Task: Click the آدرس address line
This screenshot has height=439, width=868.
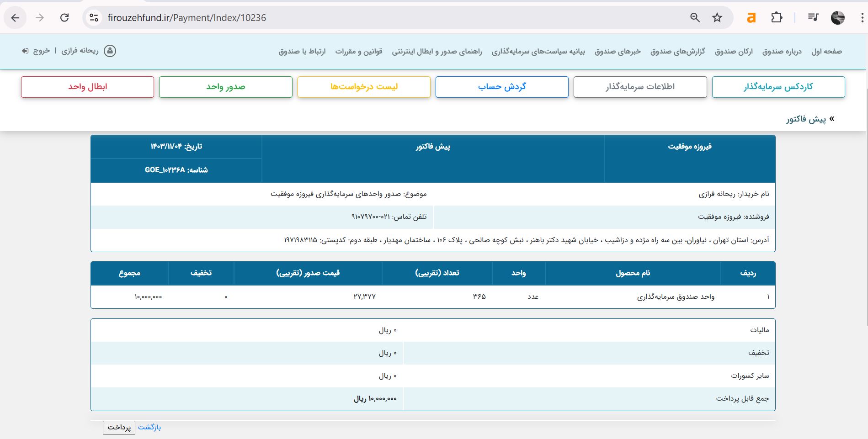Action: (527, 240)
